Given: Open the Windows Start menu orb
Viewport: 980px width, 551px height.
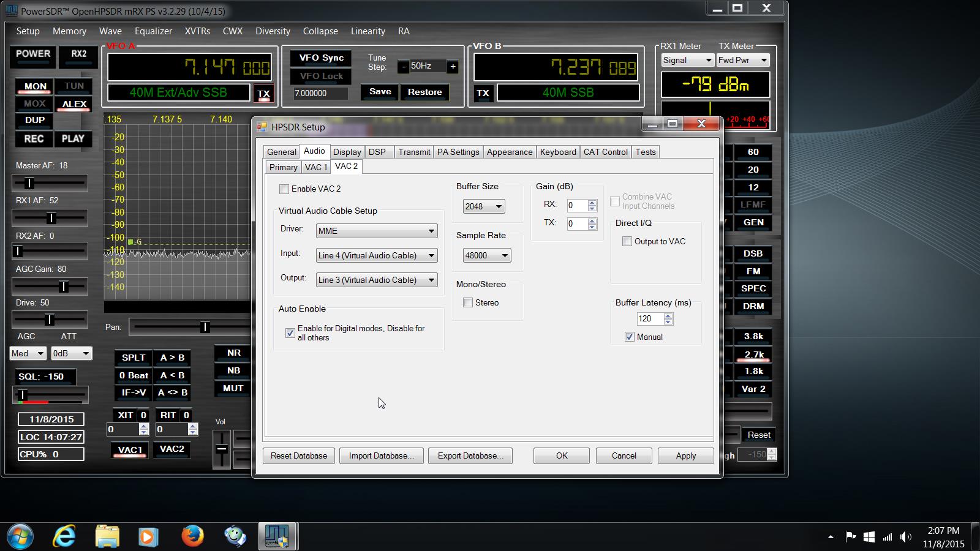Looking at the screenshot, I should (20, 536).
